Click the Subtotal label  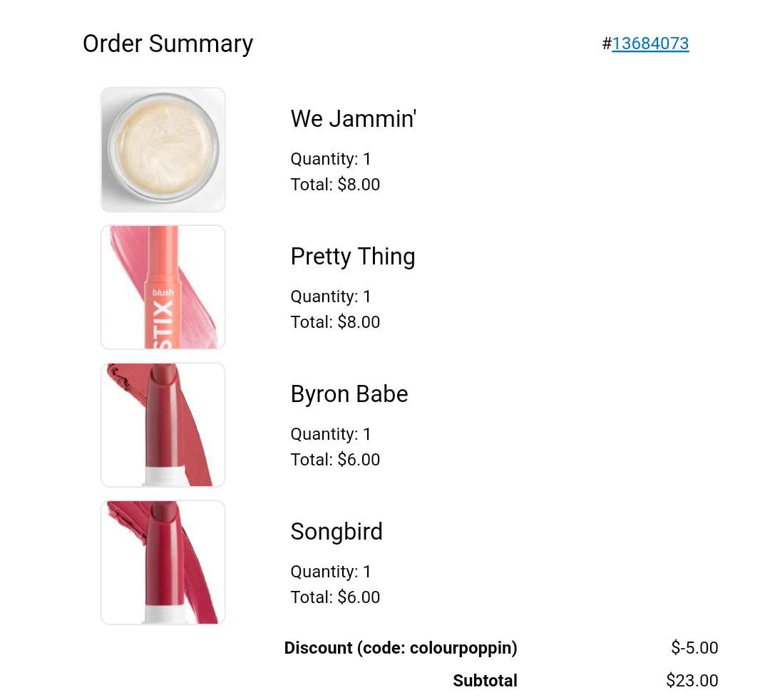486,681
